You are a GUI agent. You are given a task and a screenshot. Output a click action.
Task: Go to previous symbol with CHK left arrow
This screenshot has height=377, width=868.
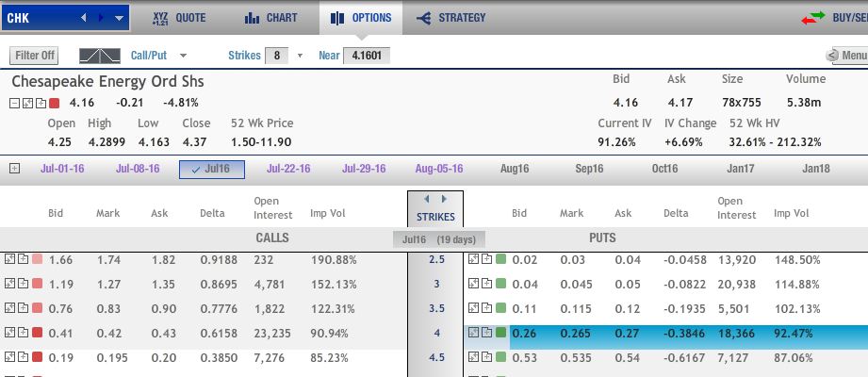[x=84, y=18]
